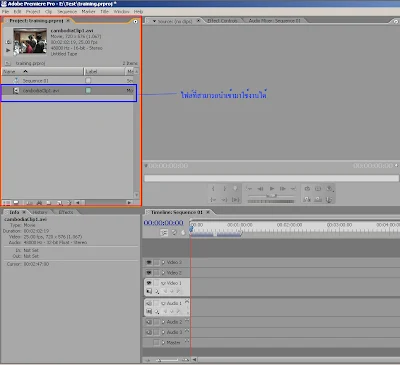The height and width of the screenshot is (365, 400).
Task: Switch Project panel to Icon view
Action: point(16,203)
